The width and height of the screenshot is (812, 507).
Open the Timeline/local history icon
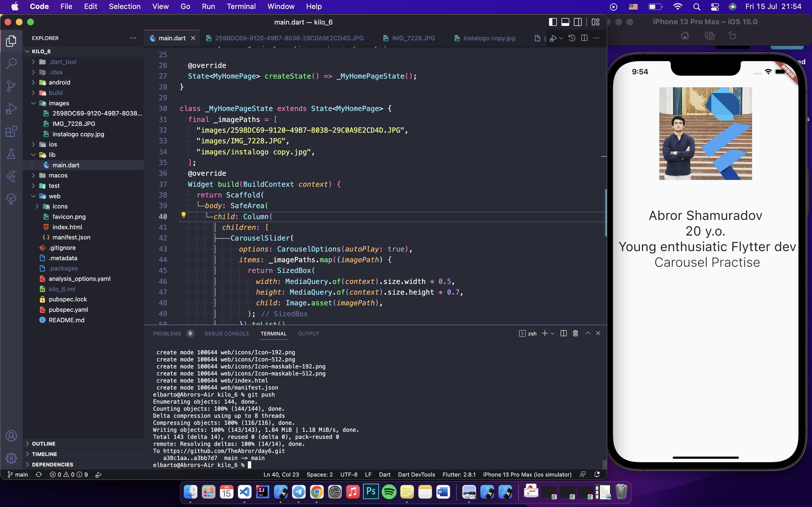pyautogui.click(x=572, y=38)
